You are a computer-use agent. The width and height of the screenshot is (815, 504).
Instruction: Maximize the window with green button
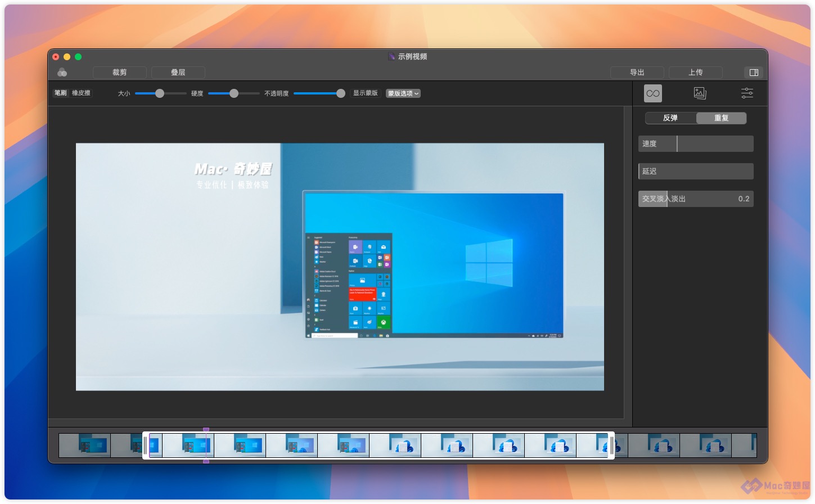(78, 57)
